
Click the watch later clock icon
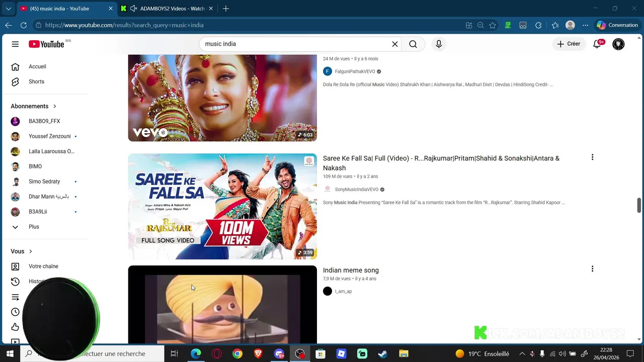15,312
